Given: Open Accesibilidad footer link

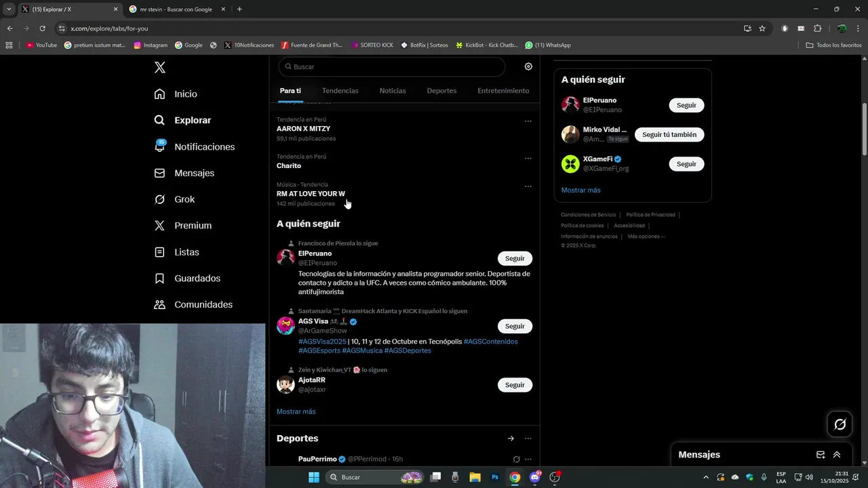Looking at the screenshot, I should [629, 226].
